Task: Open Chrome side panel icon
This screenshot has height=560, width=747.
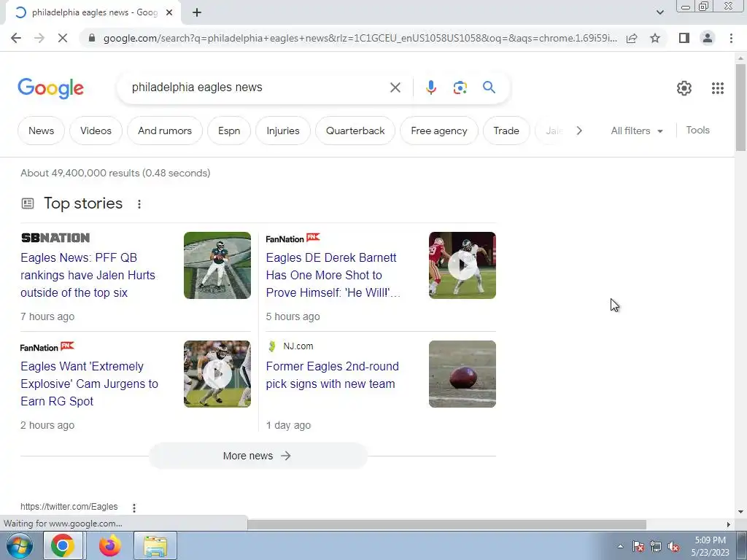Action: 684,38
